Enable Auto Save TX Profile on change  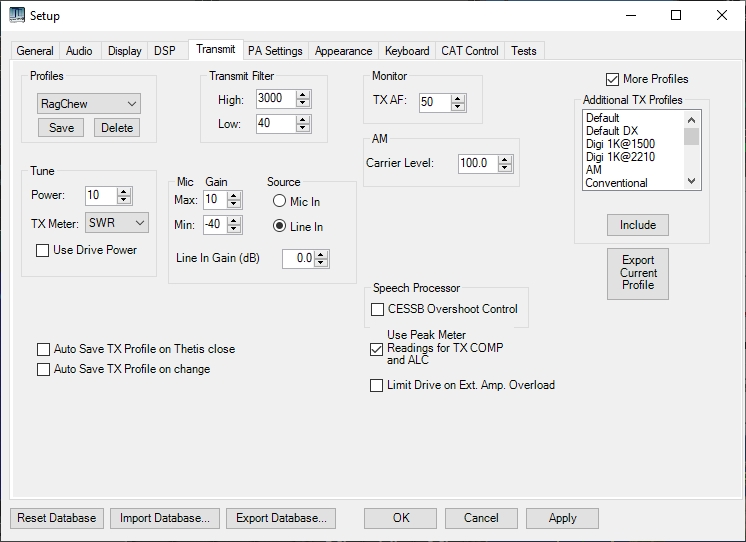pyautogui.click(x=43, y=369)
